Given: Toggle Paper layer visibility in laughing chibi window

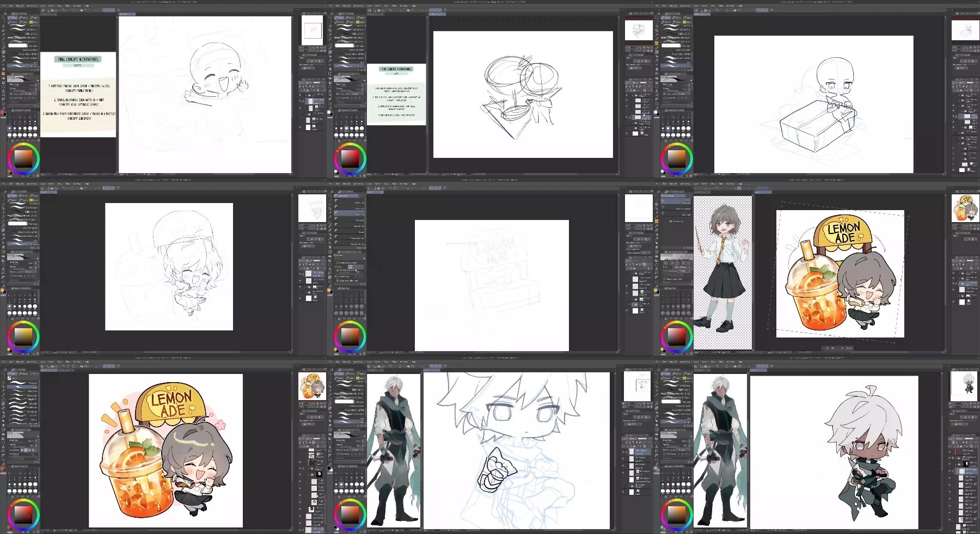Looking at the screenshot, I should pos(301,127).
